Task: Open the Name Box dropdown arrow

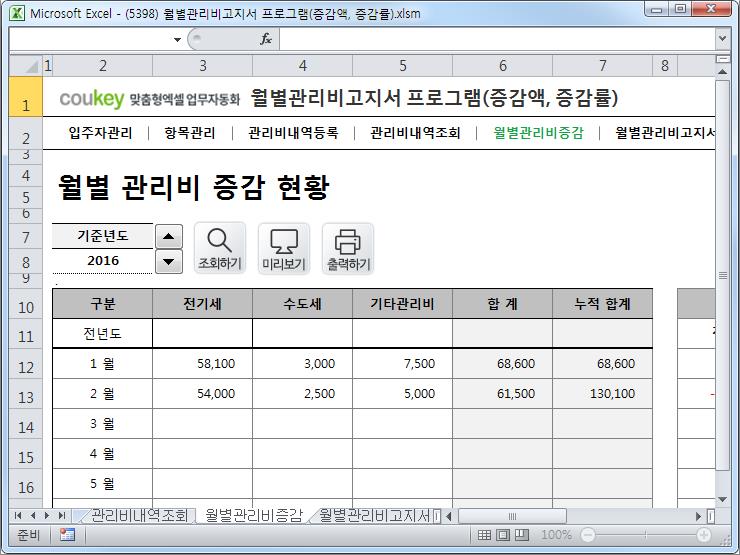Action: (x=177, y=40)
